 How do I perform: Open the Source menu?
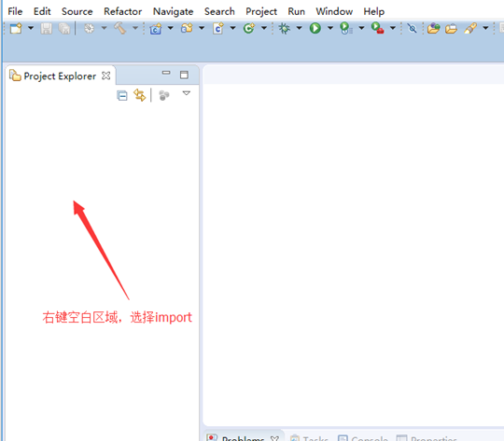click(77, 11)
